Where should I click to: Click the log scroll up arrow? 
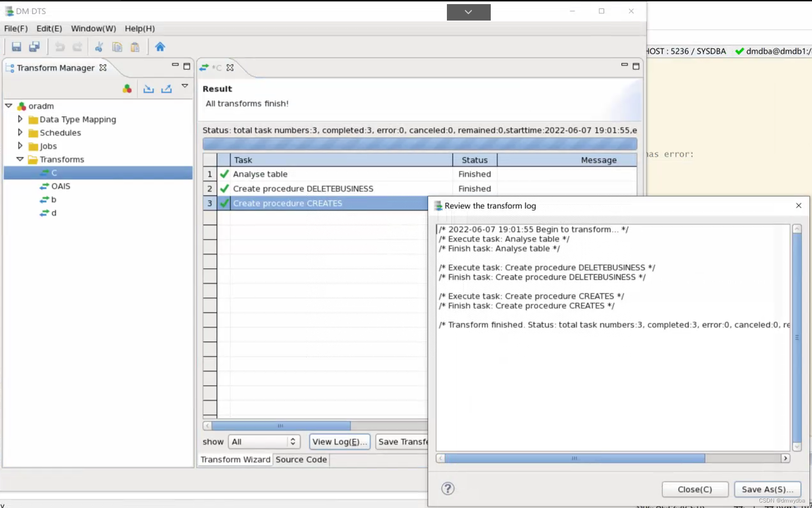(797, 229)
